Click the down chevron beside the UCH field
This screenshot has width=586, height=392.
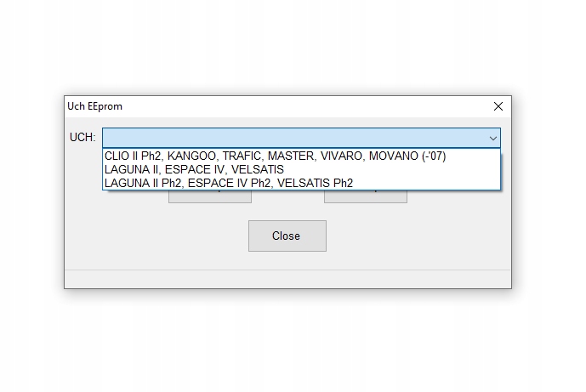(x=493, y=139)
